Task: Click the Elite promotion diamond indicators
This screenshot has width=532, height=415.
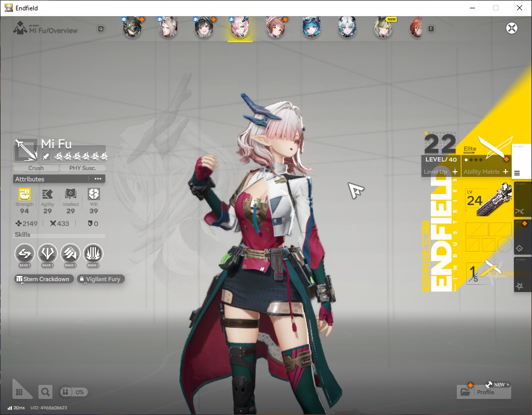Action: tap(473, 159)
